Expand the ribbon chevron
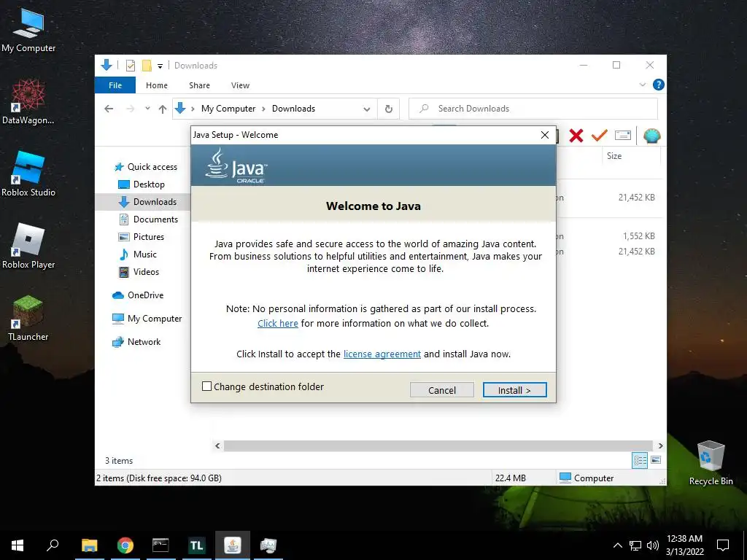 (642, 85)
